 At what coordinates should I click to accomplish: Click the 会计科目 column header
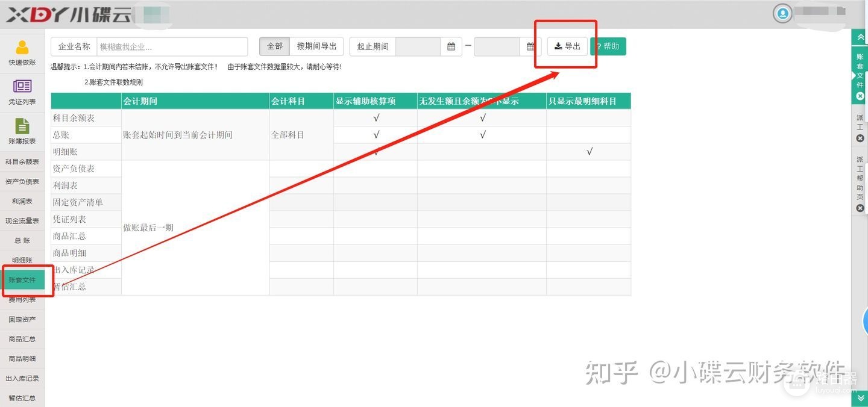(301, 101)
